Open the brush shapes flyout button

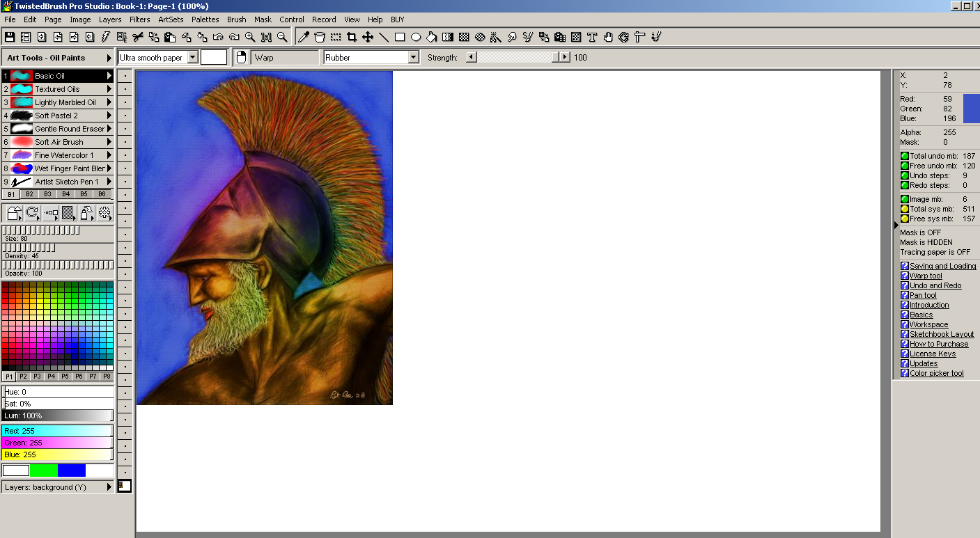[14, 213]
